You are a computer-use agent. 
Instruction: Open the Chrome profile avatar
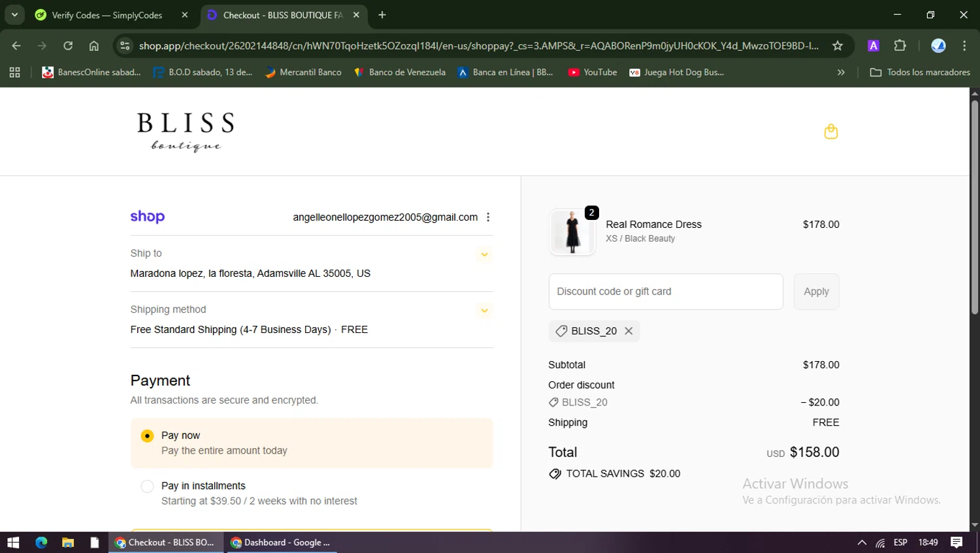pyautogui.click(x=938, y=46)
